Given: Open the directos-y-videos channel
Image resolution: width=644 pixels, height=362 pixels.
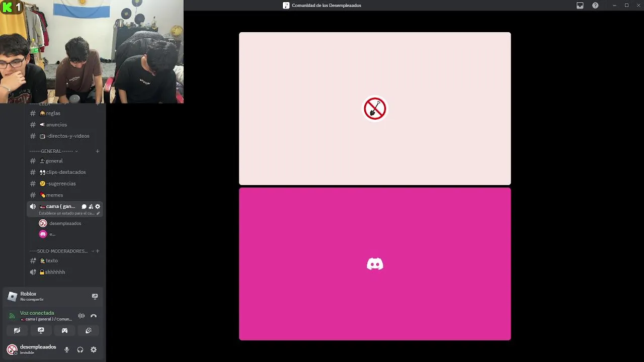Looking at the screenshot, I should click(65, 136).
